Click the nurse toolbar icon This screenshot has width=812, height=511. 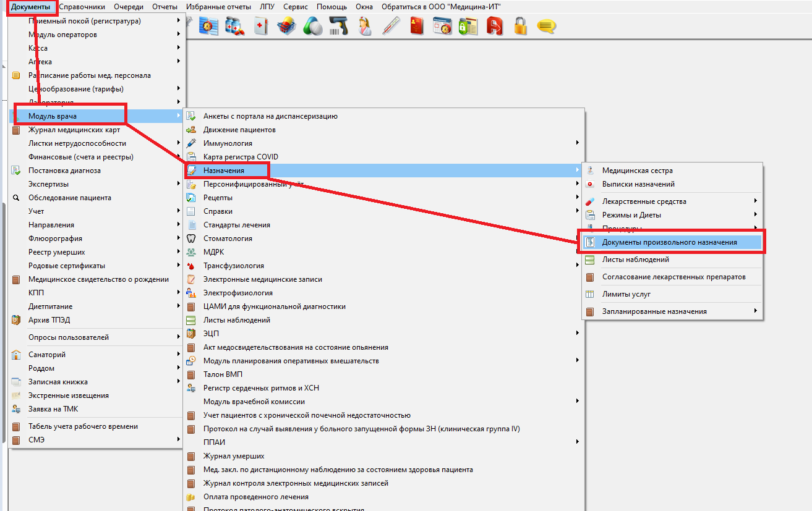[365, 27]
